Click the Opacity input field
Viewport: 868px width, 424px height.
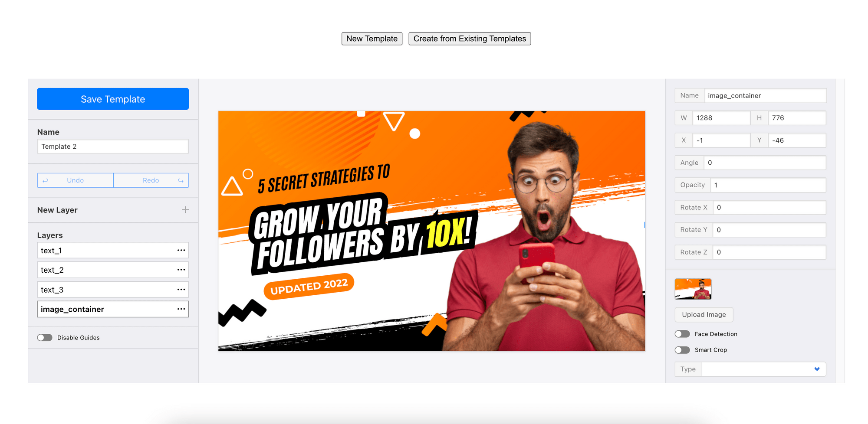click(x=768, y=185)
